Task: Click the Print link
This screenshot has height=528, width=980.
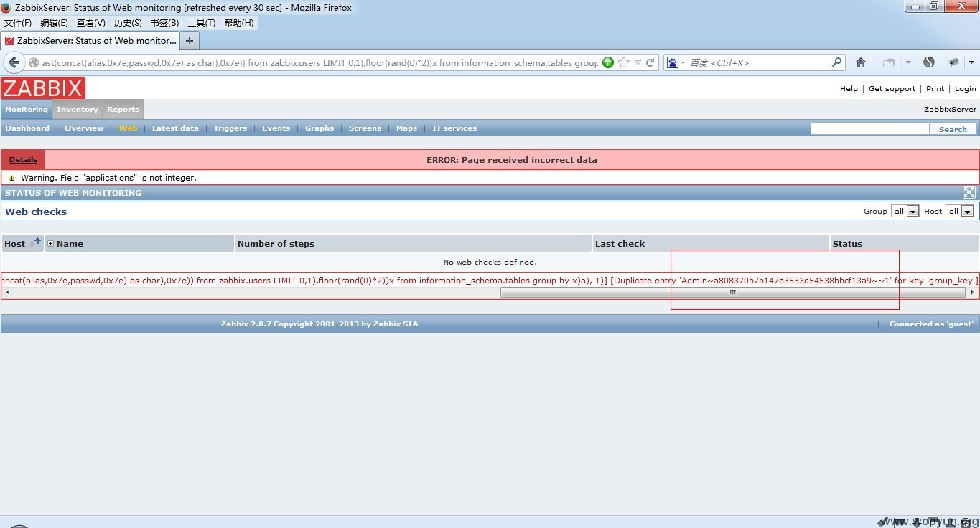Action: point(935,89)
